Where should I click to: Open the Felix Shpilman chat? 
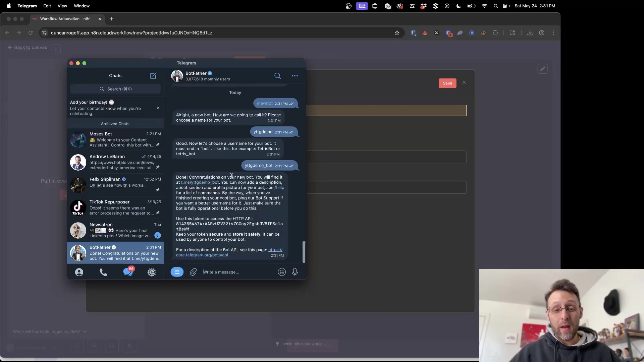coord(115,185)
